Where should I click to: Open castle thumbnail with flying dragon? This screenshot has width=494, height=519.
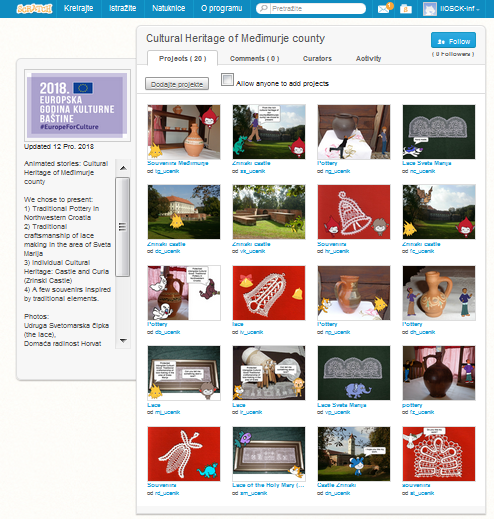pyautogui.click(x=439, y=212)
